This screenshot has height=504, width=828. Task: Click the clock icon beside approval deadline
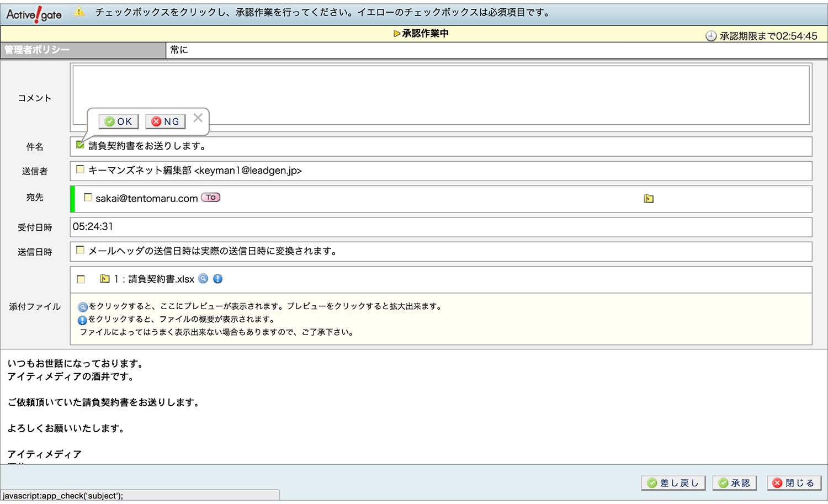pyautogui.click(x=711, y=36)
